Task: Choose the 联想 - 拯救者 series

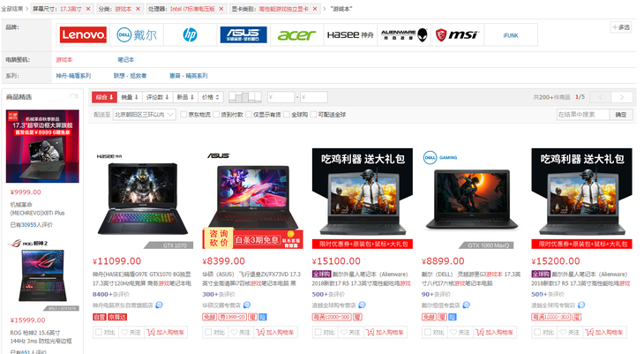Action: pyautogui.click(x=131, y=76)
